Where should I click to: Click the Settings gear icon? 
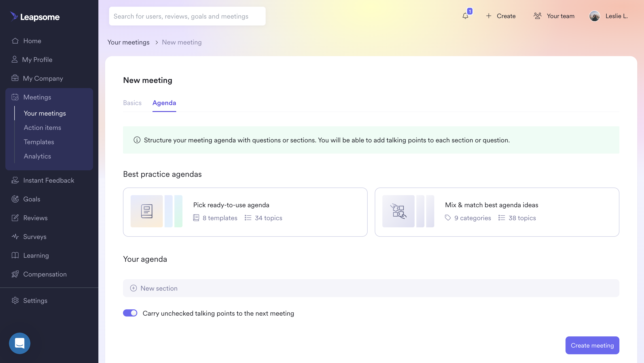click(15, 300)
